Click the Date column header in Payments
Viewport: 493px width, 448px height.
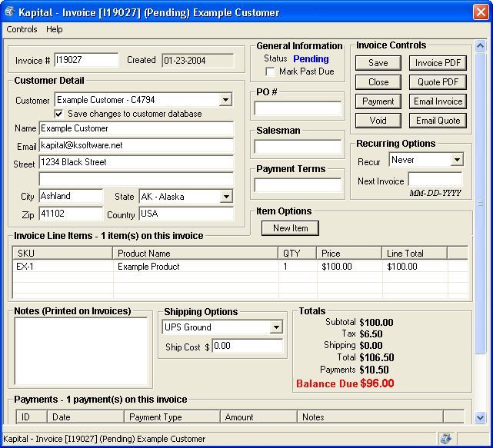pyautogui.click(x=85, y=417)
